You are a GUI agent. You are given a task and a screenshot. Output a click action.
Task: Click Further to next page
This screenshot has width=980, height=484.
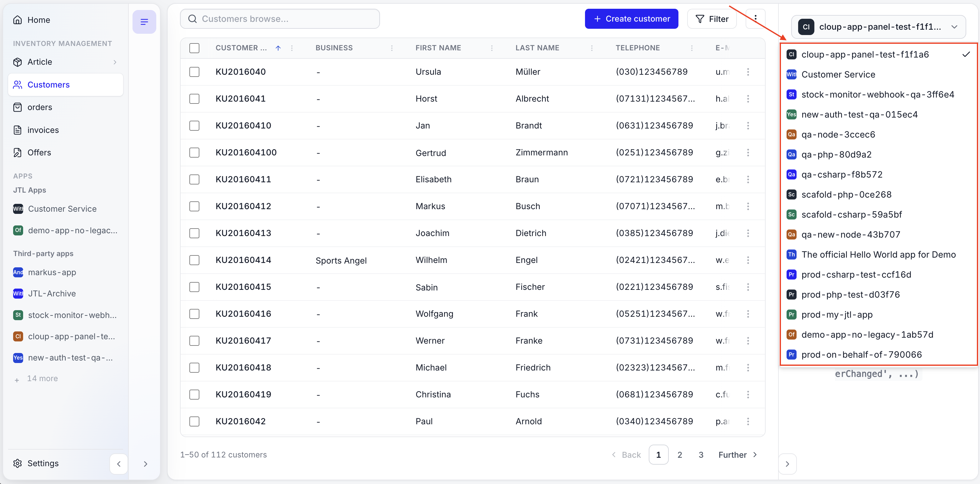[737, 455]
